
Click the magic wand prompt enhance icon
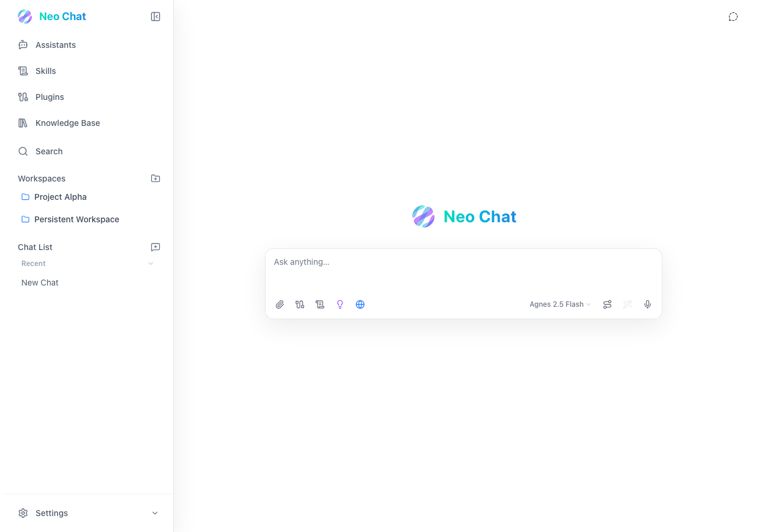(x=627, y=304)
